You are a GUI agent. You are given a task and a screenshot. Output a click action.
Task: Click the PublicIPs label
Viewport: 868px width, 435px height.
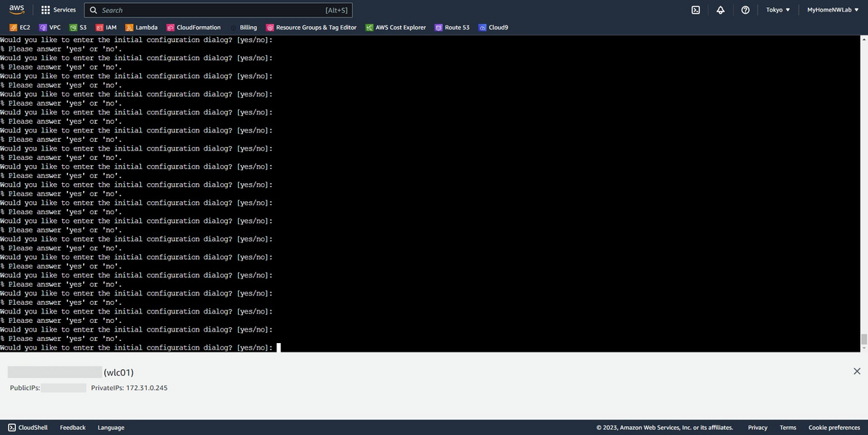point(25,388)
